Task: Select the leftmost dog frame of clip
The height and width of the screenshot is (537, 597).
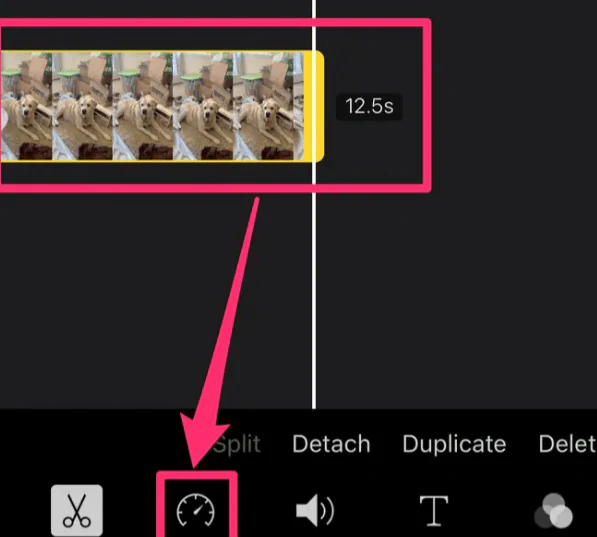Action: coord(26,106)
